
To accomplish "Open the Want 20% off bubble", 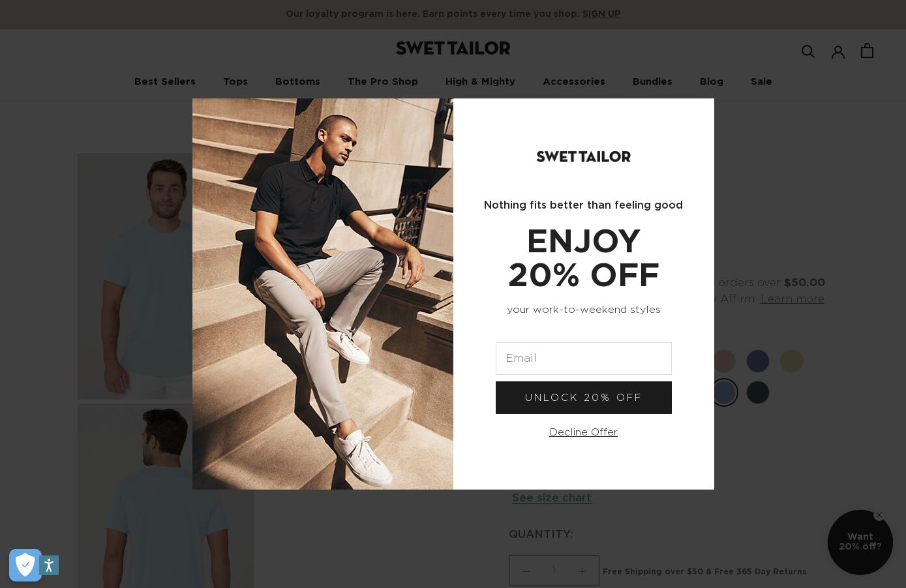I will (x=860, y=542).
